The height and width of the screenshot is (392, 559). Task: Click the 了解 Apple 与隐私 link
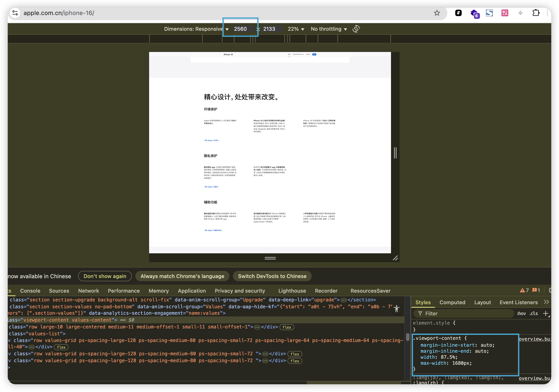[211, 187]
